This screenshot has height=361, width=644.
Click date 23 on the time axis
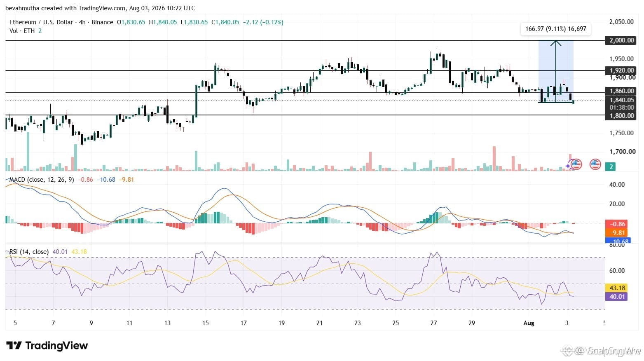tap(358, 323)
